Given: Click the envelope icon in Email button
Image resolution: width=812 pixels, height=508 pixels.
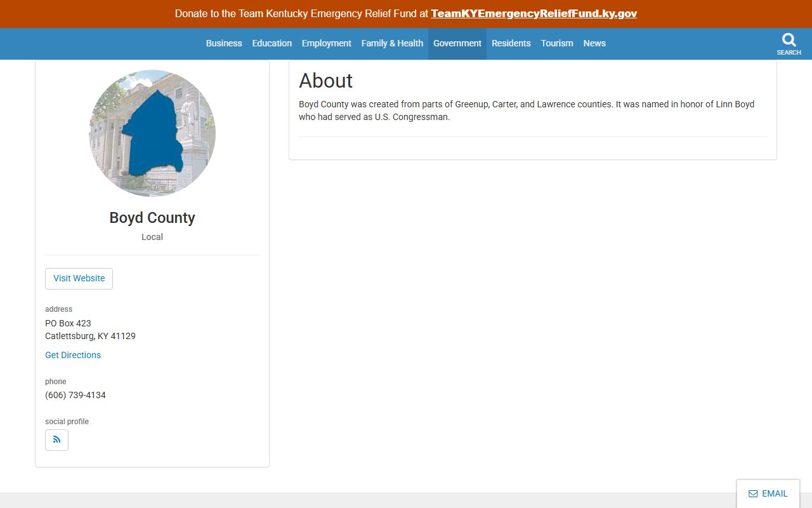Looking at the screenshot, I should [x=753, y=493].
